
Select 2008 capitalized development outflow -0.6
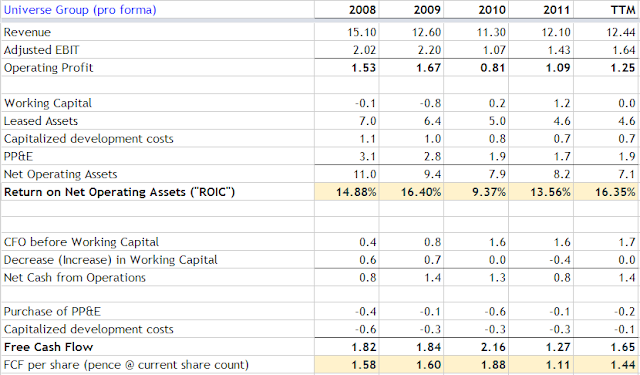tap(365, 329)
